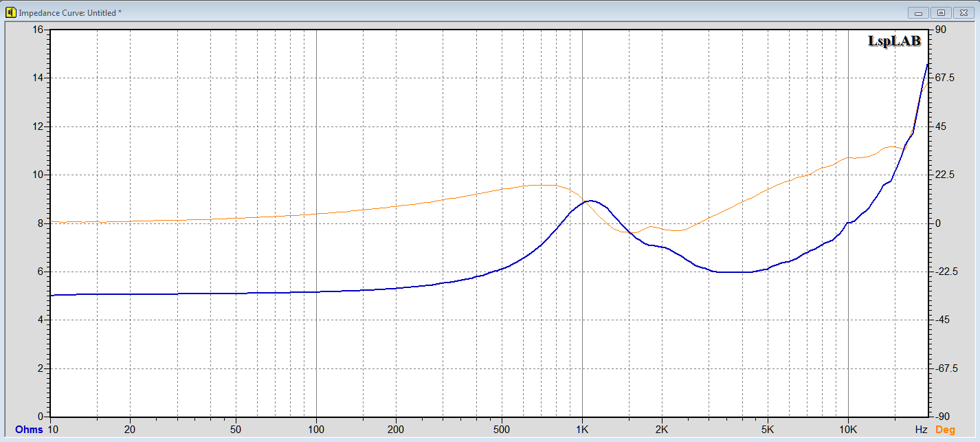Screen dimensions: 980x442
Task: Click the '50' frequency axis label
Action: [236, 430]
